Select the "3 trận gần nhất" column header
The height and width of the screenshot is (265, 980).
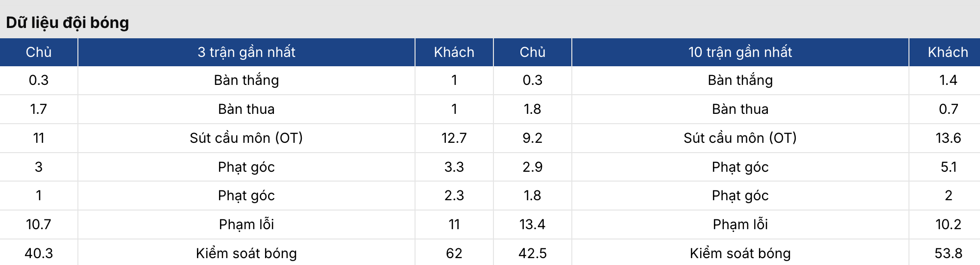tap(246, 52)
